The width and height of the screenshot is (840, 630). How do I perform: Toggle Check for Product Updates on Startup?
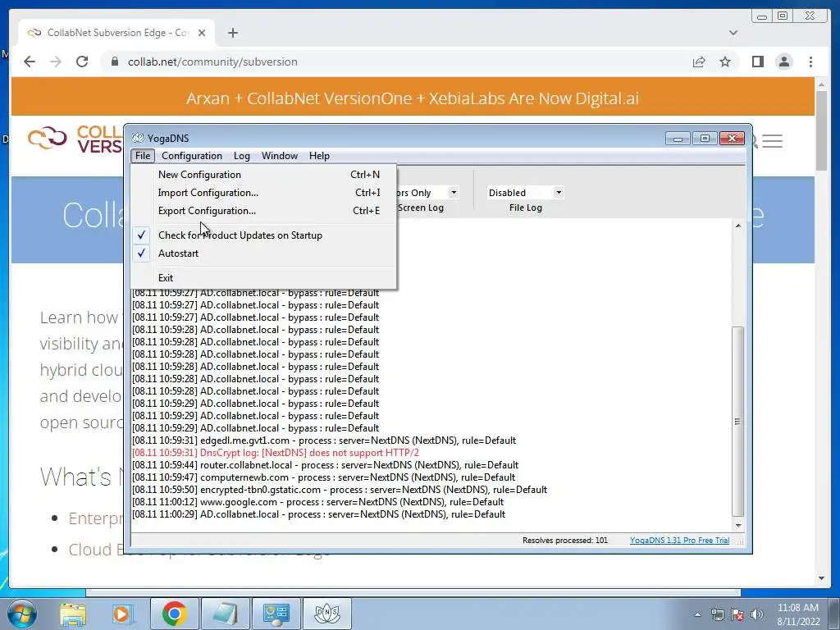click(x=262, y=235)
